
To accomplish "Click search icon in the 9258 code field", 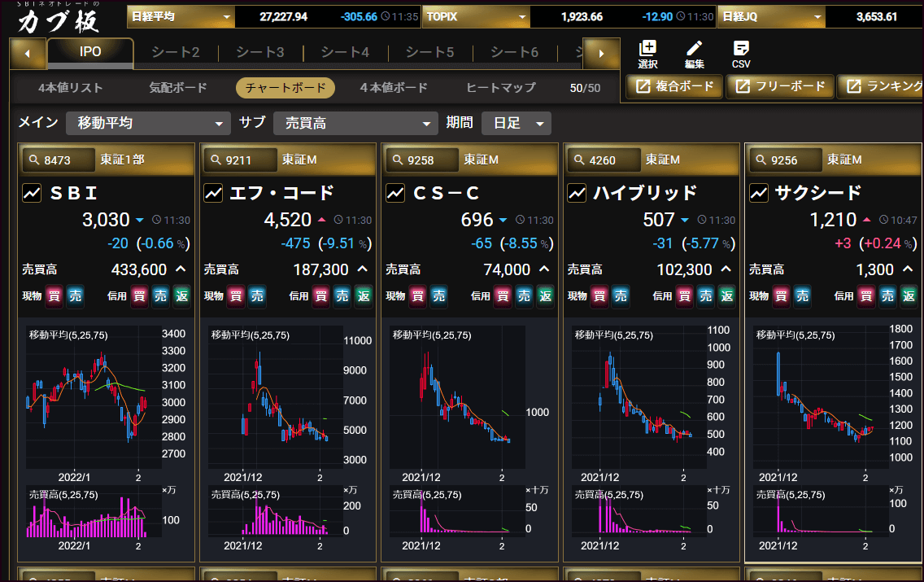I will [x=398, y=160].
